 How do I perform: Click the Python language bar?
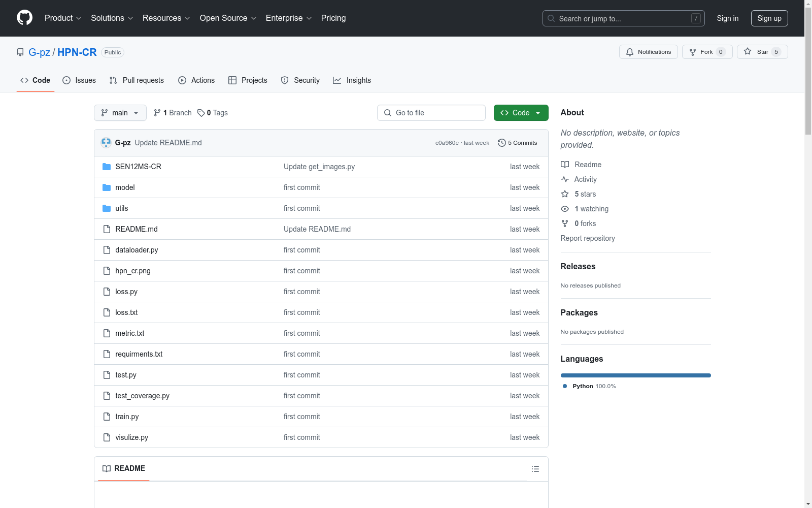tap(635, 375)
